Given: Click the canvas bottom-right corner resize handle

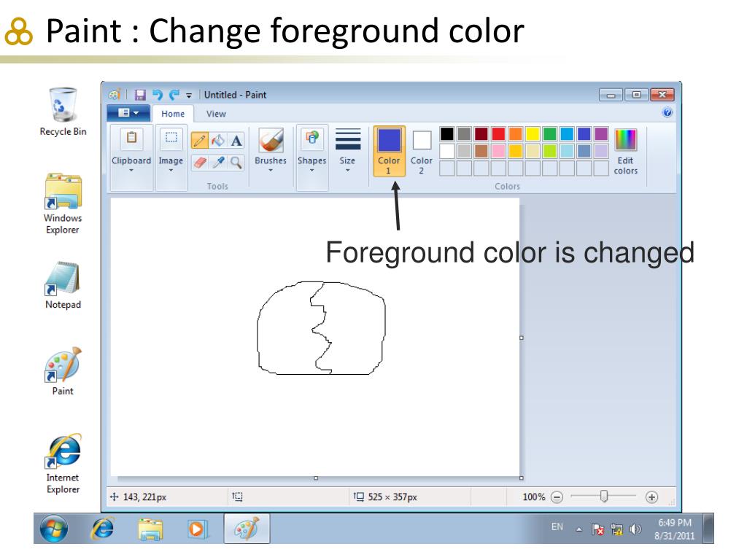Looking at the screenshot, I should (521, 478).
